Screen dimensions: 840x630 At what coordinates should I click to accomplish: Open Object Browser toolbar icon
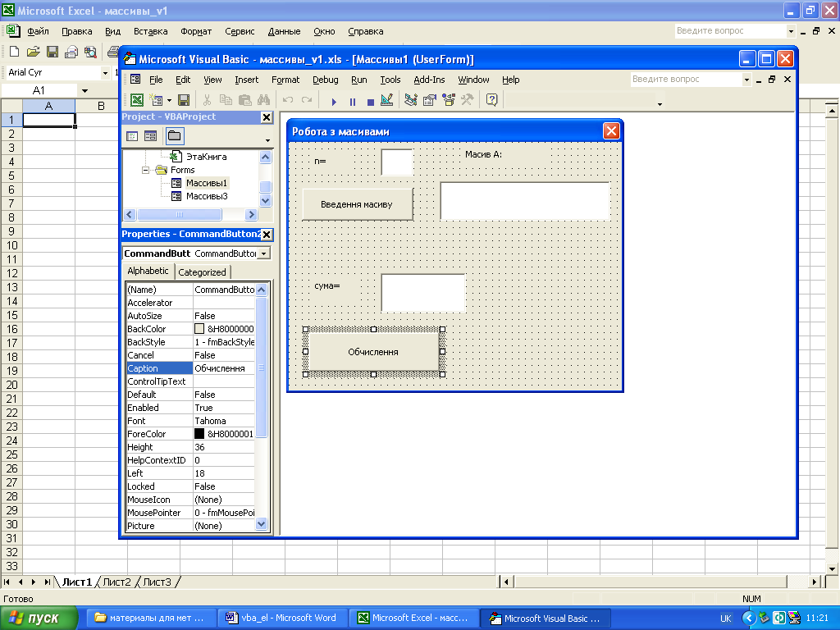449,99
